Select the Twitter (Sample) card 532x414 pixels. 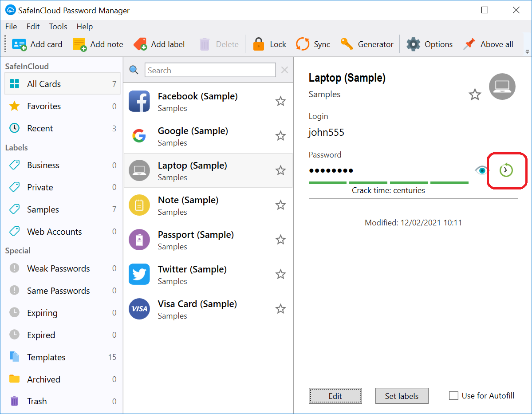[208, 274]
